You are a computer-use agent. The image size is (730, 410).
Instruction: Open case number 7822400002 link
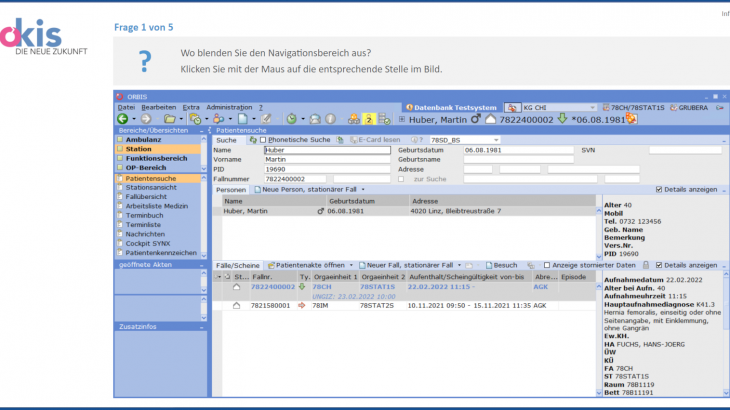[273, 286]
